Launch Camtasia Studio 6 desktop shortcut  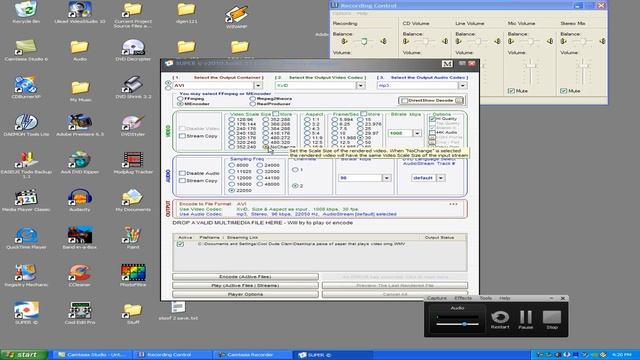pyautogui.click(x=26, y=50)
